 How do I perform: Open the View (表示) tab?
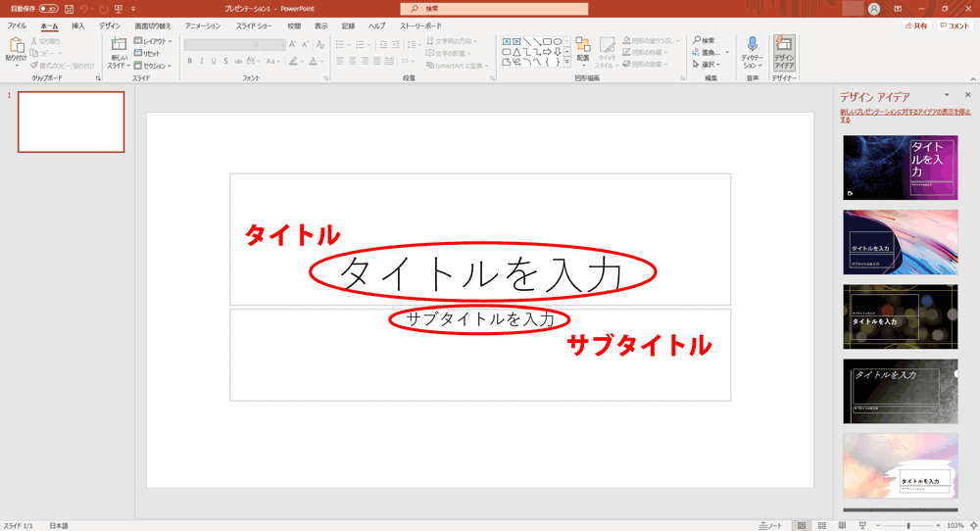320,25
